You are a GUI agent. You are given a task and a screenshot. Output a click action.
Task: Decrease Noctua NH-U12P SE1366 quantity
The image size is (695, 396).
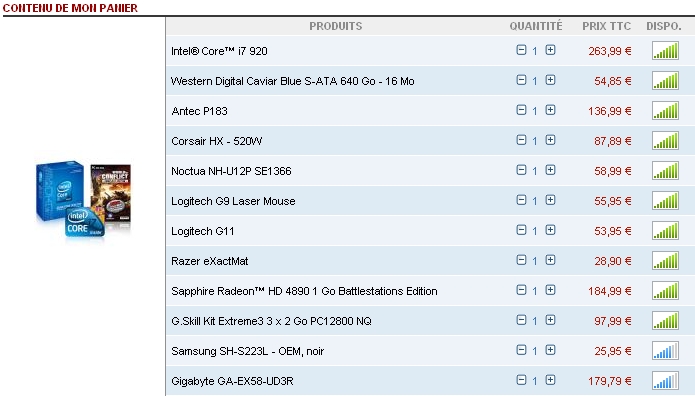(x=521, y=170)
